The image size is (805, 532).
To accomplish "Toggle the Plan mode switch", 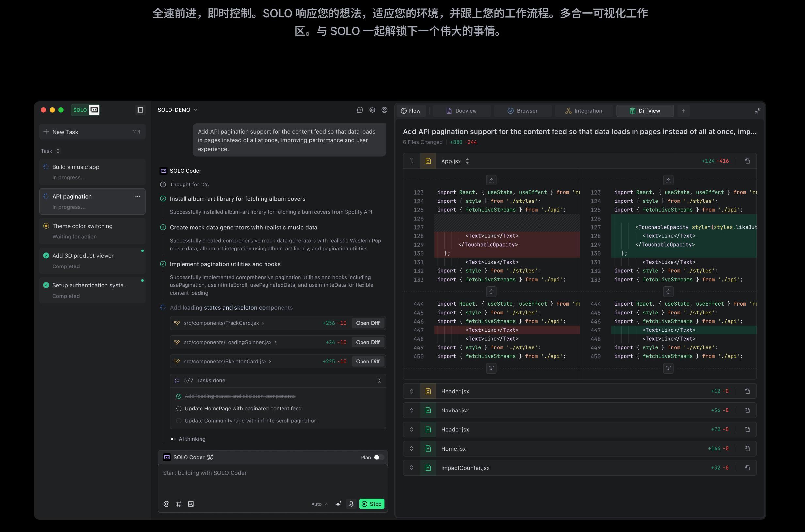I will tap(378, 457).
